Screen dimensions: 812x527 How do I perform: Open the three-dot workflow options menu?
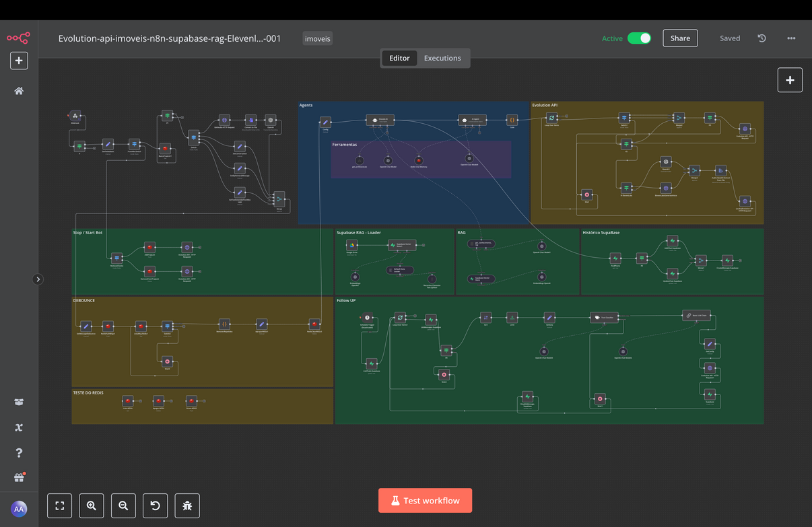[791, 38]
